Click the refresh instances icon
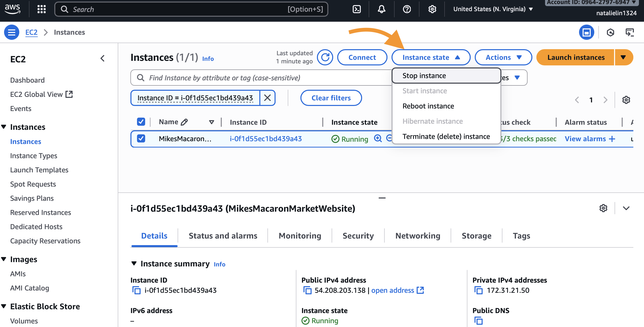 click(x=325, y=57)
